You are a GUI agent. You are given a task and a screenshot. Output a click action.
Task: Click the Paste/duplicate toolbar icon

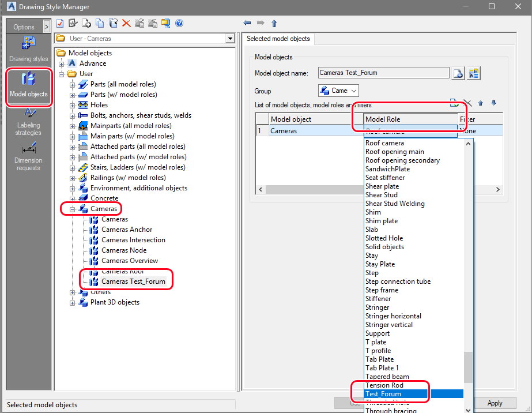[x=112, y=23]
